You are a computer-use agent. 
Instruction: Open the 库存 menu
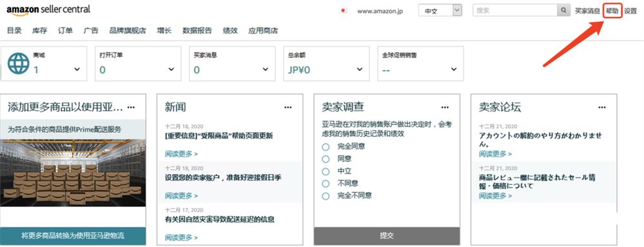pos(40,30)
